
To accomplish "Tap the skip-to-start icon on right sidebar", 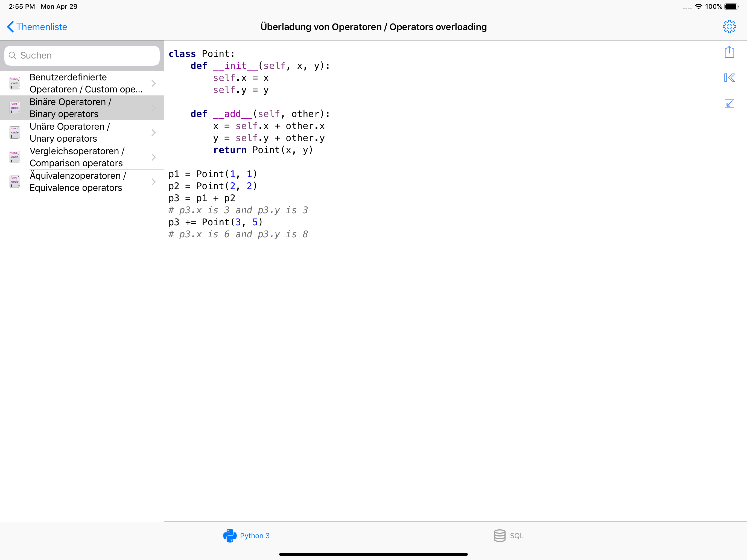I will pos(730,78).
